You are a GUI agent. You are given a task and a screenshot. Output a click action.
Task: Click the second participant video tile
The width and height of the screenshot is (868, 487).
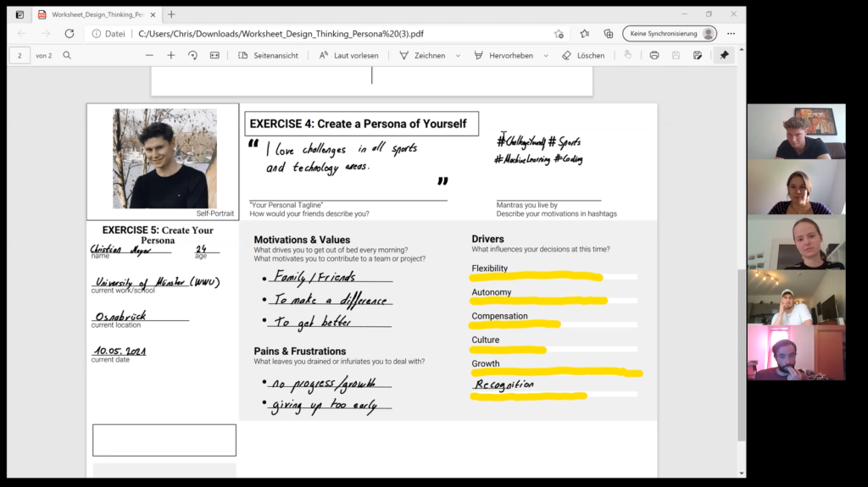[x=797, y=187]
